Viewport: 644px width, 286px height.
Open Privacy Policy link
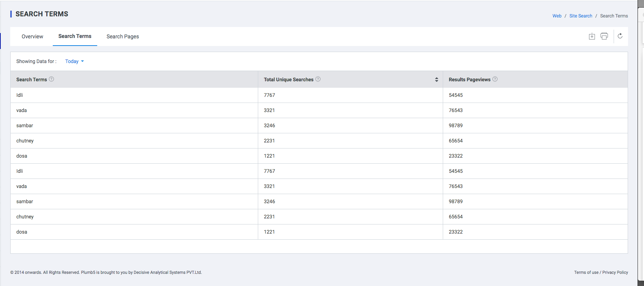[x=615, y=272]
